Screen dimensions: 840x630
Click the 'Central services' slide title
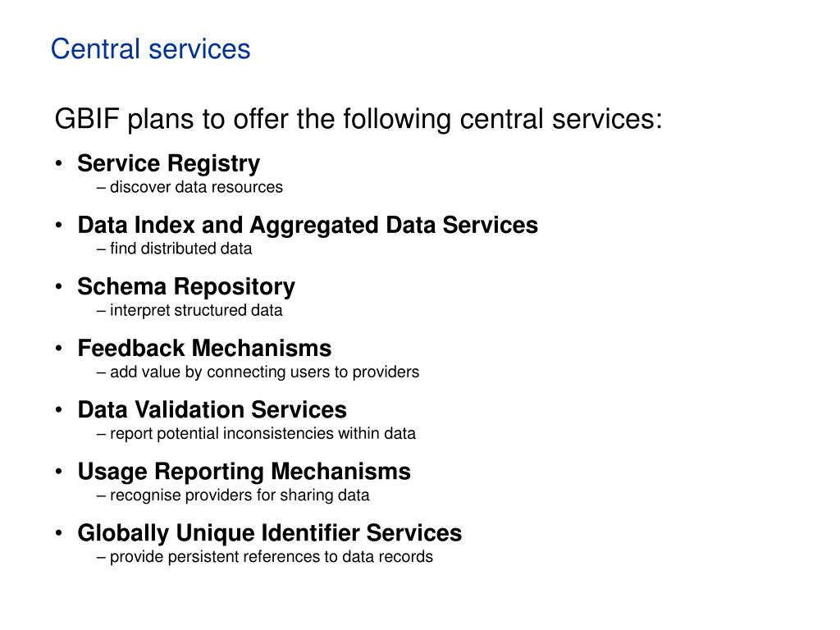(151, 49)
